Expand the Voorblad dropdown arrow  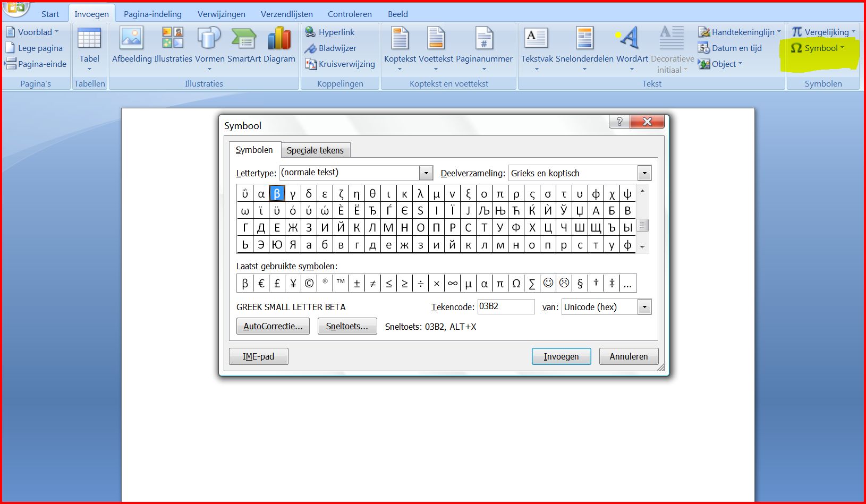click(56, 32)
